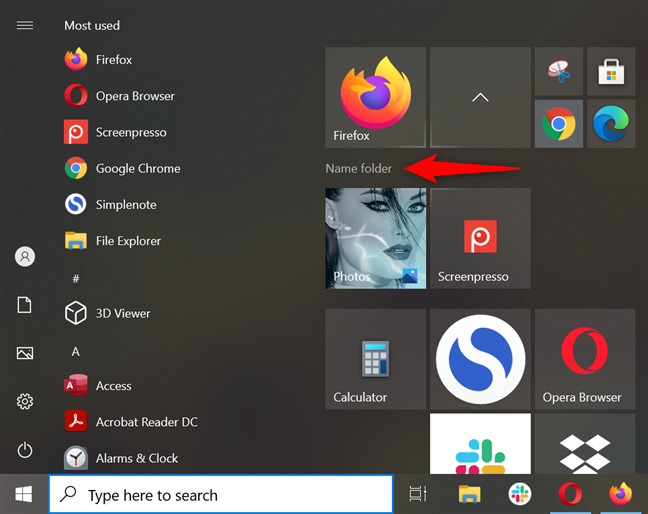Image resolution: width=648 pixels, height=514 pixels.
Task: Open the Google Chrome small tile
Action: coord(559,124)
